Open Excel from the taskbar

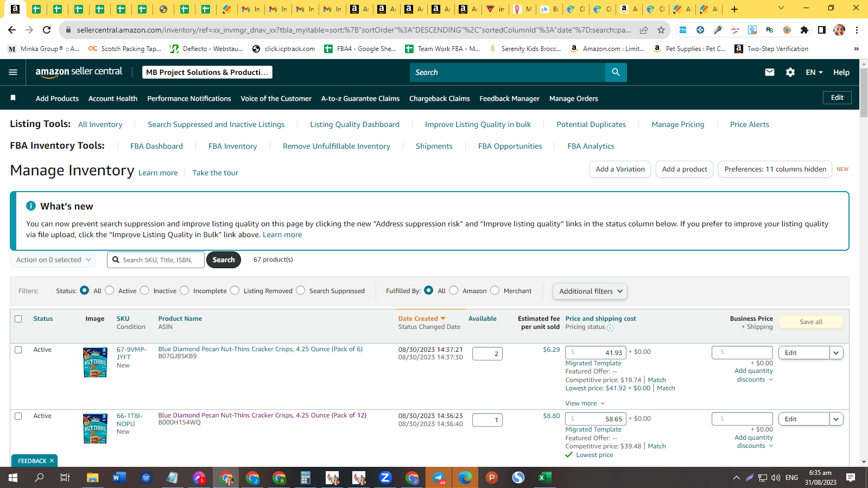point(544,478)
